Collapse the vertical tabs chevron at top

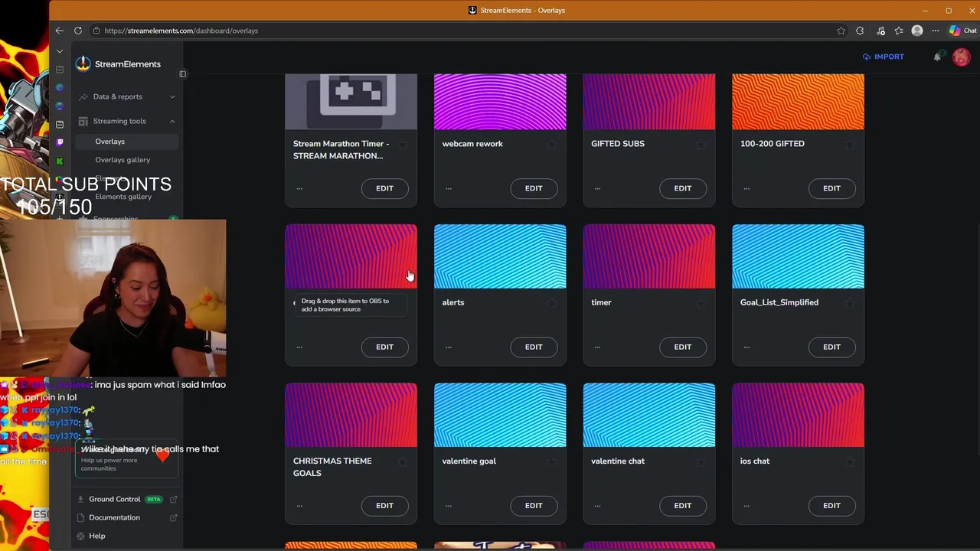[x=60, y=51]
